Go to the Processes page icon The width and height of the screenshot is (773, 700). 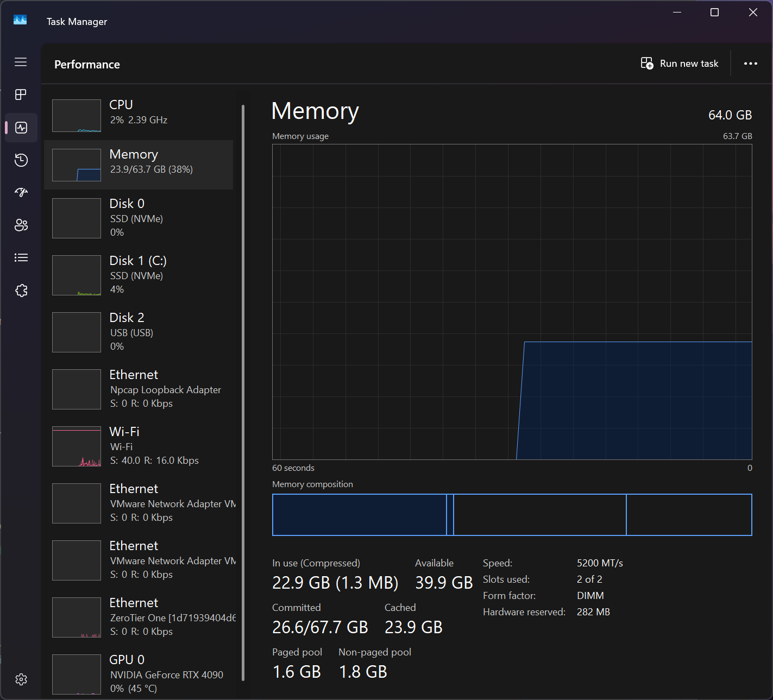[21, 94]
